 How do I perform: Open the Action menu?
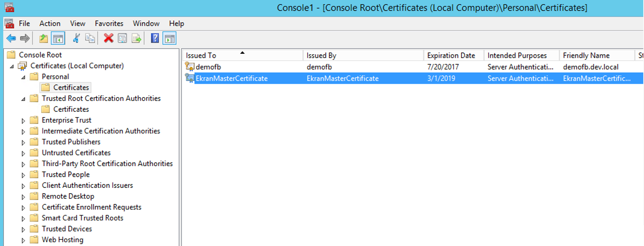(50, 23)
